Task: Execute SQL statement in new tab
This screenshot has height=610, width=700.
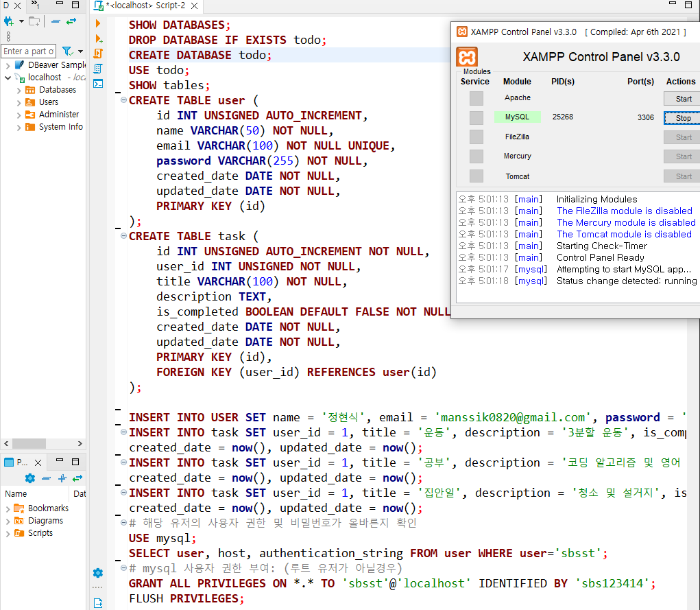Action: pos(99,38)
